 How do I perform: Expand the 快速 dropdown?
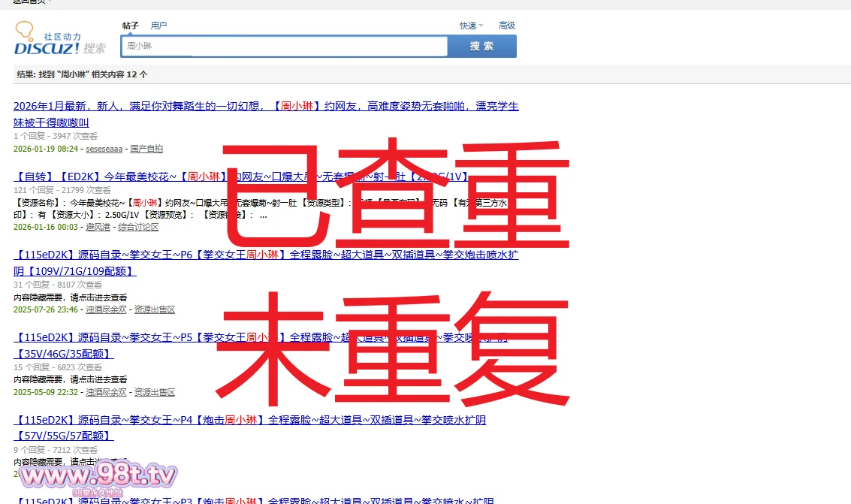(x=471, y=26)
